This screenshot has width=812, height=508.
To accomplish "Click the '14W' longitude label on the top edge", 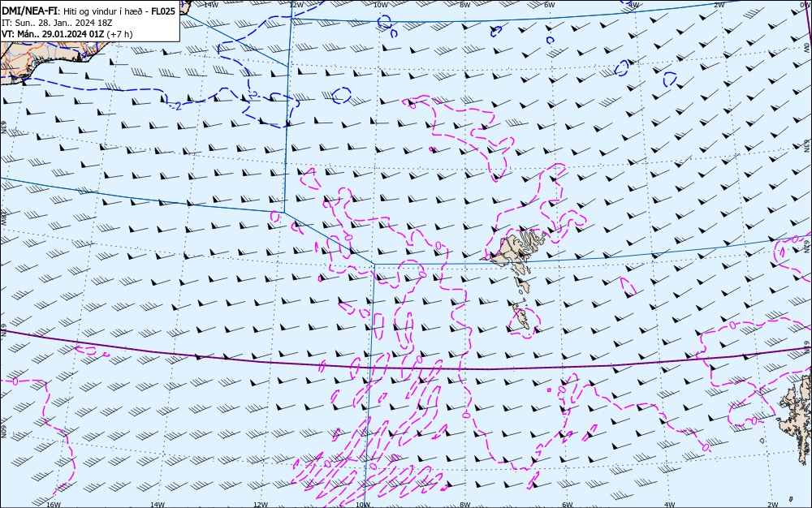I will click(x=211, y=5).
